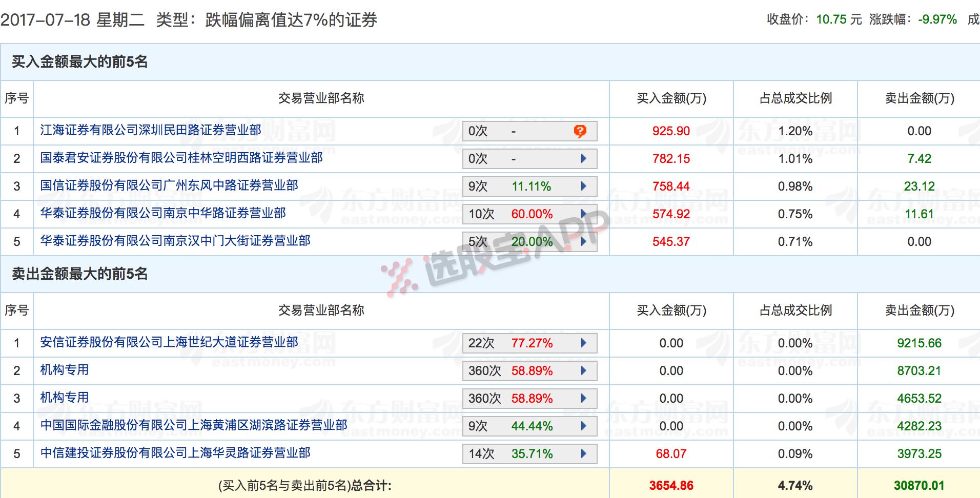The width and height of the screenshot is (980, 498).
Task: Expand arrow for 国信证券广州东风中路 row
Action: 583,186
